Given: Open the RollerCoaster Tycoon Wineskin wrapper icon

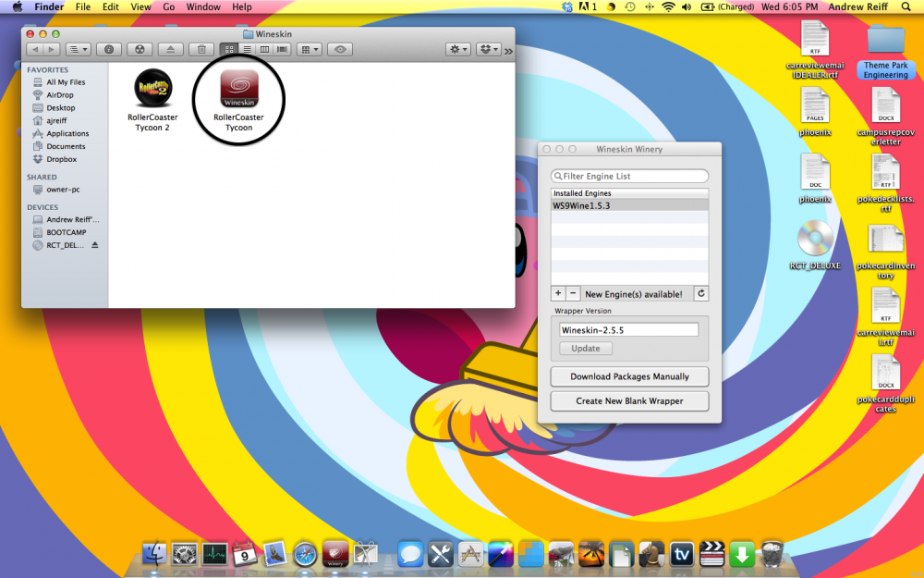Looking at the screenshot, I should click(238, 90).
